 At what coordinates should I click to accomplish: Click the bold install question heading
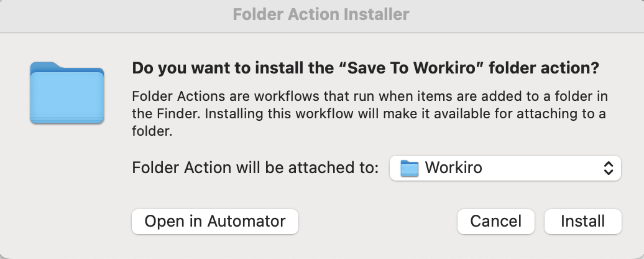[x=366, y=68]
